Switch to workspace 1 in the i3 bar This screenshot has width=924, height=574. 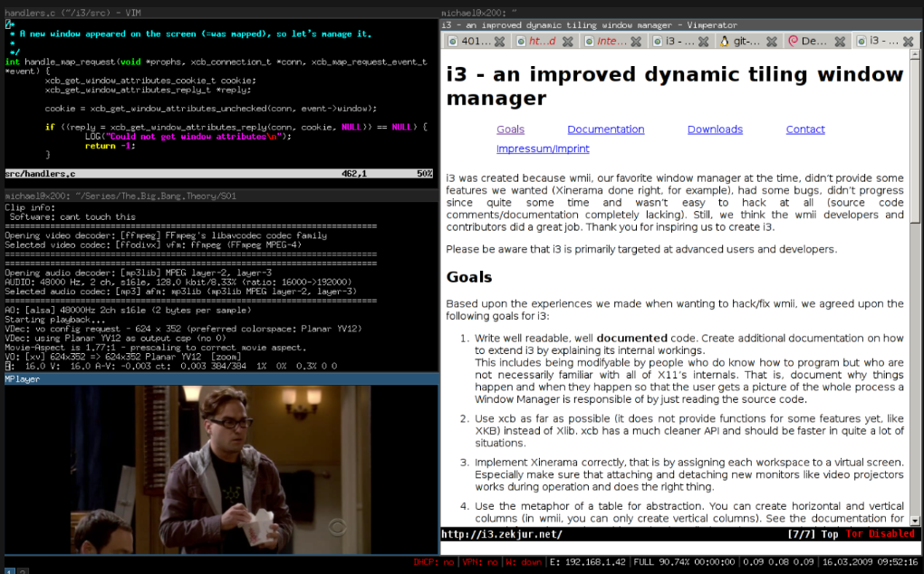coord(9,571)
